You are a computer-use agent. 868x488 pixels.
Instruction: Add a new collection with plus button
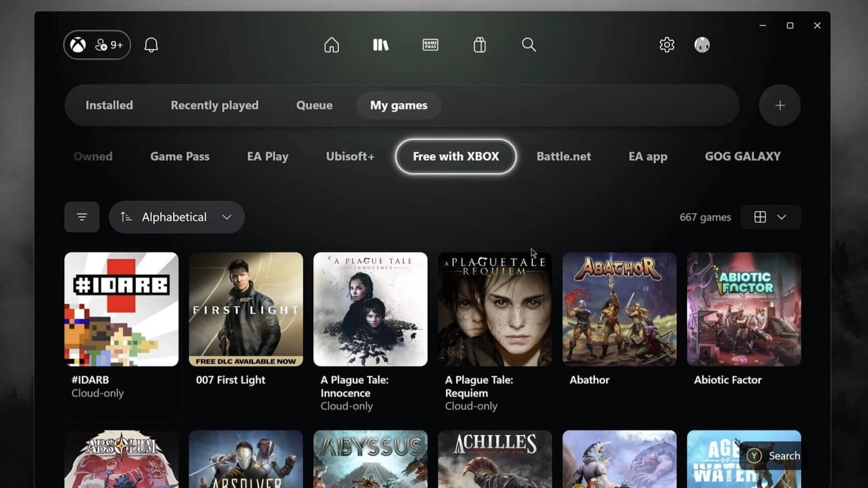(780, 105)
